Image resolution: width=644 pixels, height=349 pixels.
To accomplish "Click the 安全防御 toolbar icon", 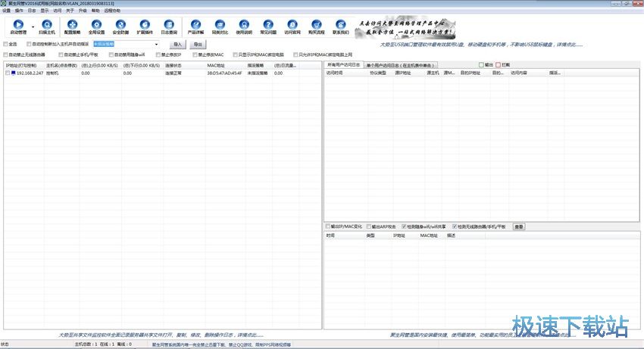I will (120, 25).
